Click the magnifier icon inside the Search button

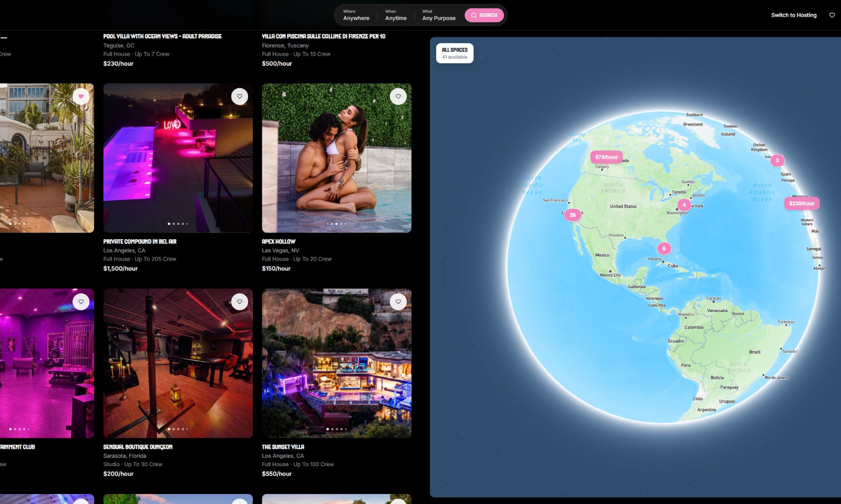point(474,15)
